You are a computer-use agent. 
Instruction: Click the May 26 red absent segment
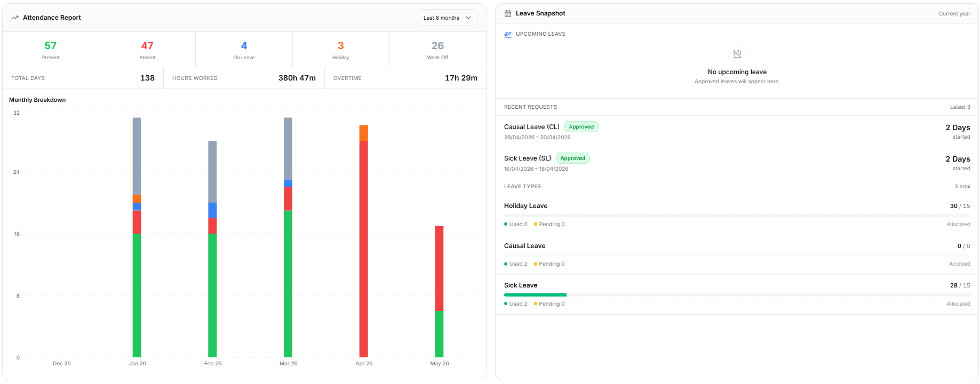(439, 268)
